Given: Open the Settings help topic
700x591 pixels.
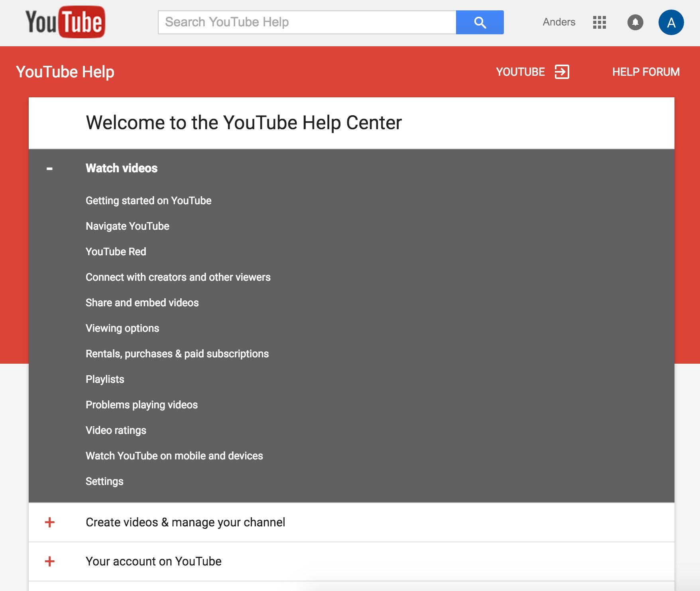Looking at the screenshot, I should coord(104,481).
